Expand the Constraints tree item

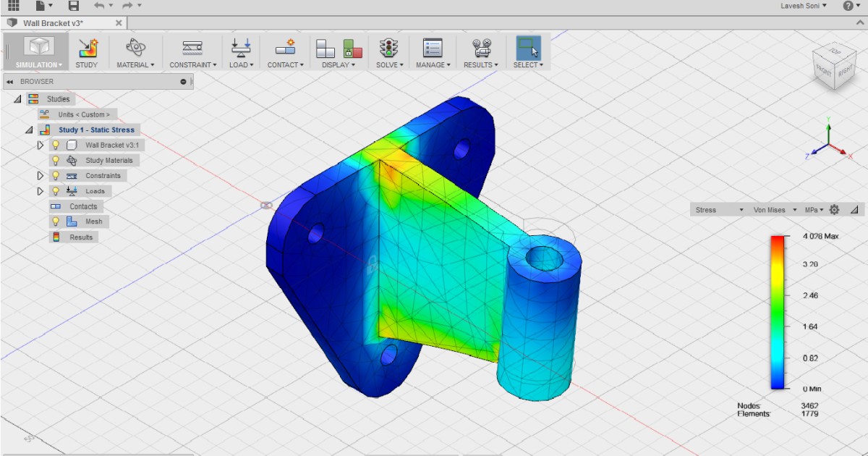pos(41,175)
